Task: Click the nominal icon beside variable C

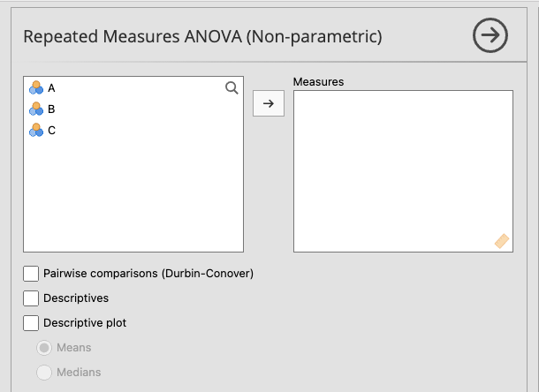Action: pos(36,130)
